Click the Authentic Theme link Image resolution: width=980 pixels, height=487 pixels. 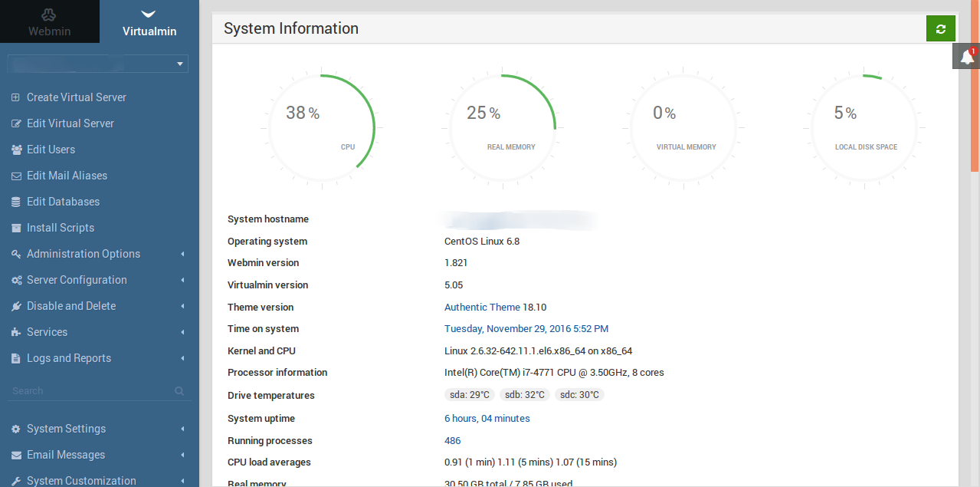pyautogui.click(x=482, y=307)
